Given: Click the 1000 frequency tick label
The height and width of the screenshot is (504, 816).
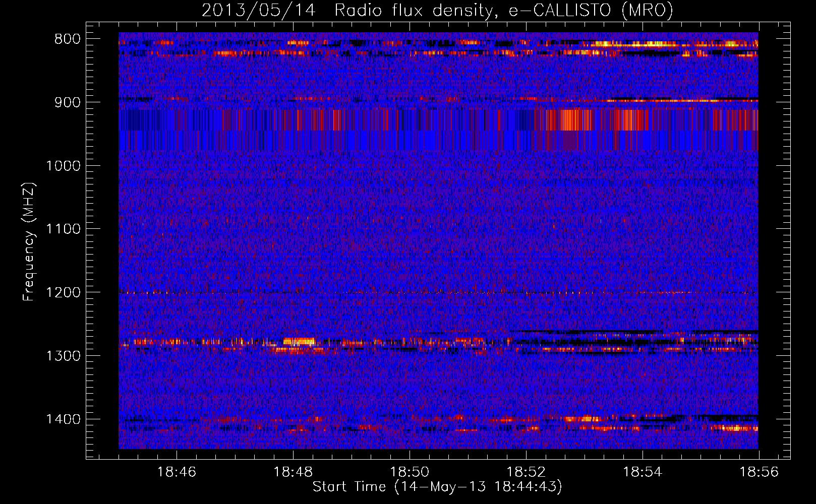Looking at the screenshot, I should pos(63,166).
